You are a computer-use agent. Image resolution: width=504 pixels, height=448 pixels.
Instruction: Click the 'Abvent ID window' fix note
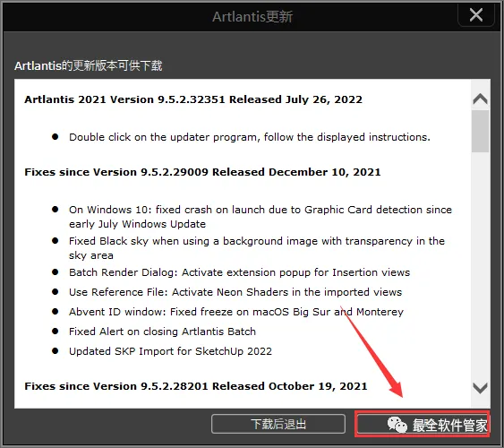236,312
